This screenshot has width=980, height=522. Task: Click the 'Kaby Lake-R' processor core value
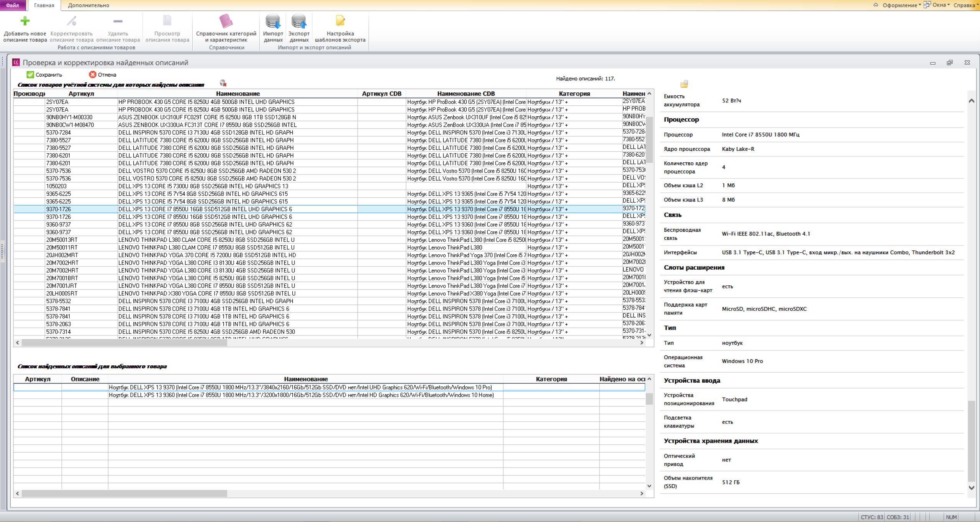pos(738,149)
